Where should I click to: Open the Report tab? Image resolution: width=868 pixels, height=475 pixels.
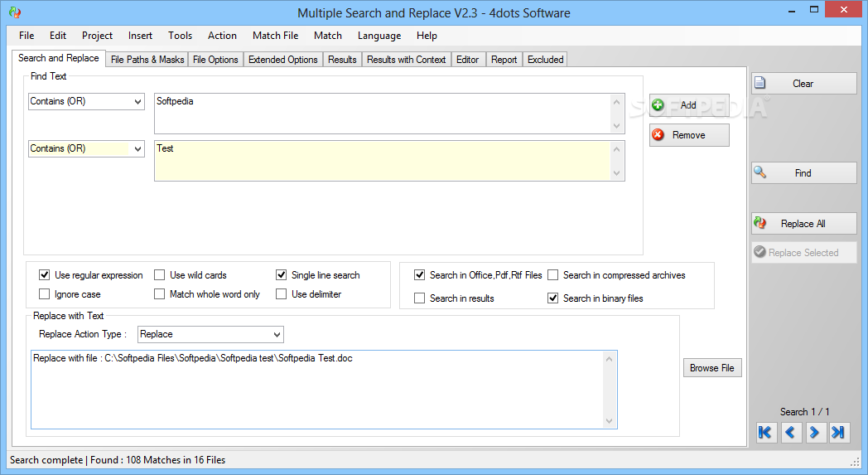(x=504, y=60)
